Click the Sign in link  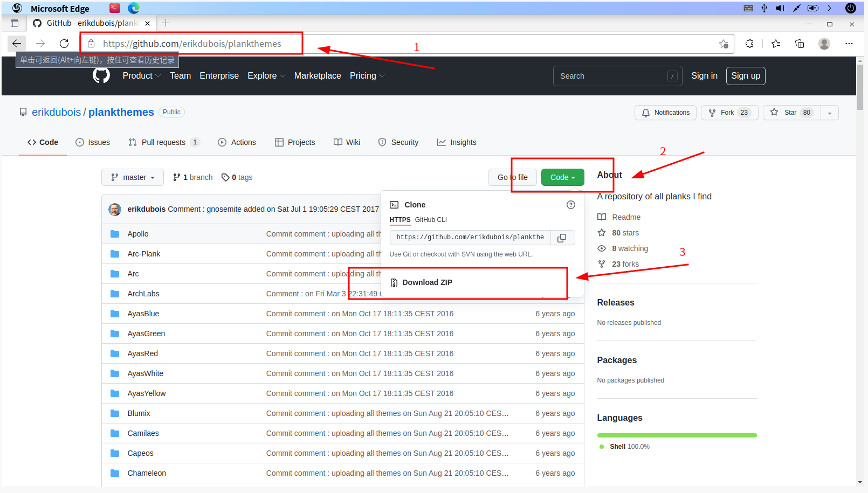tap(704, 76)
